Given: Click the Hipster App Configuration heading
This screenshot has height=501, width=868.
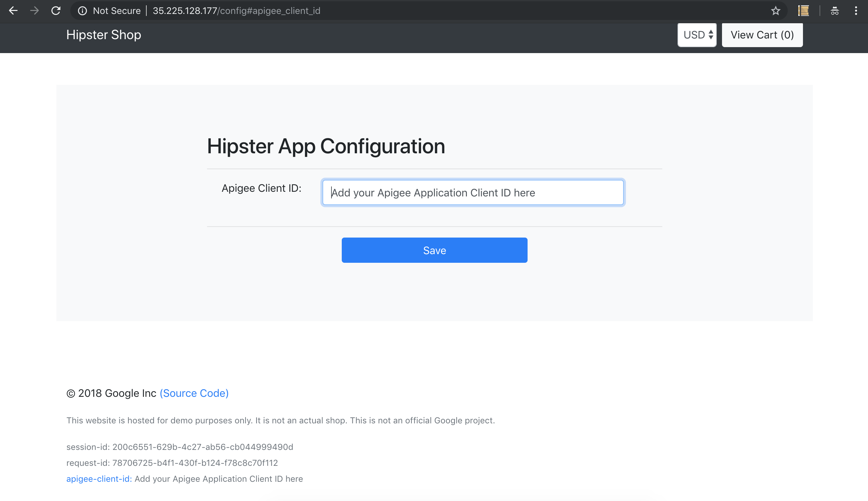Looking at the screenshot, I should pyautogui.click(x=325, y=146).
